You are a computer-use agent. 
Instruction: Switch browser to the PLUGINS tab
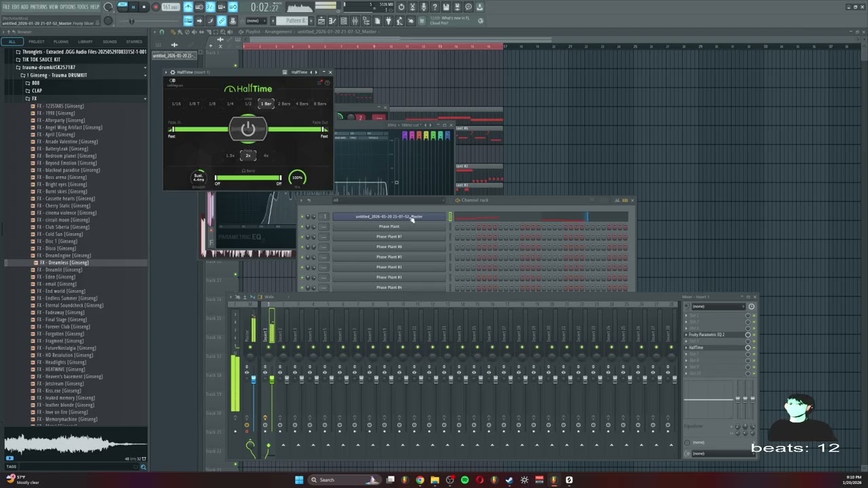(x=61, y=41)
